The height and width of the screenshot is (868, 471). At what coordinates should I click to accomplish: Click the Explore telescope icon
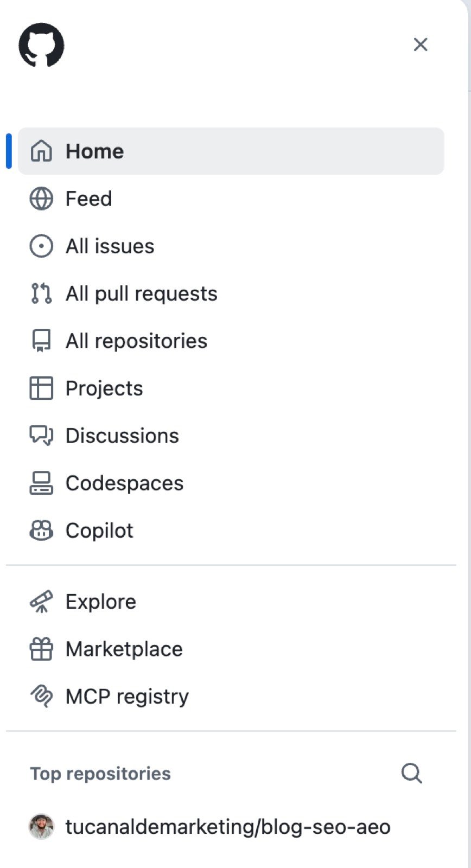41,602
